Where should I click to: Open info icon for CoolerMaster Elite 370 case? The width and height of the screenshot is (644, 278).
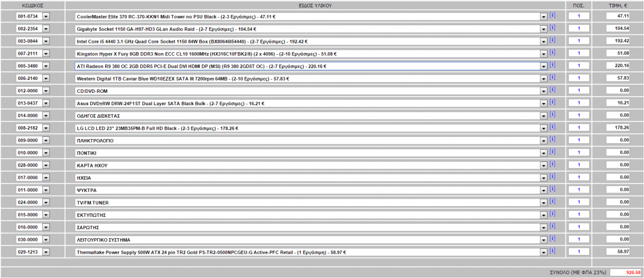552,16
